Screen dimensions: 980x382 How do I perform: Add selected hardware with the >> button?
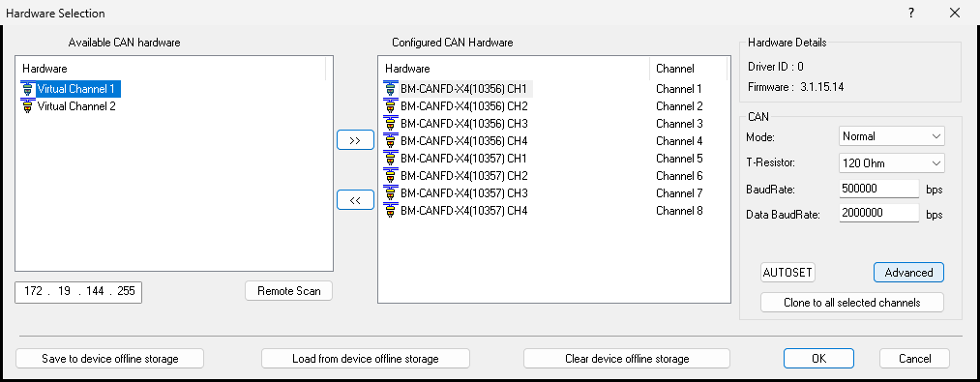(355, 140)
